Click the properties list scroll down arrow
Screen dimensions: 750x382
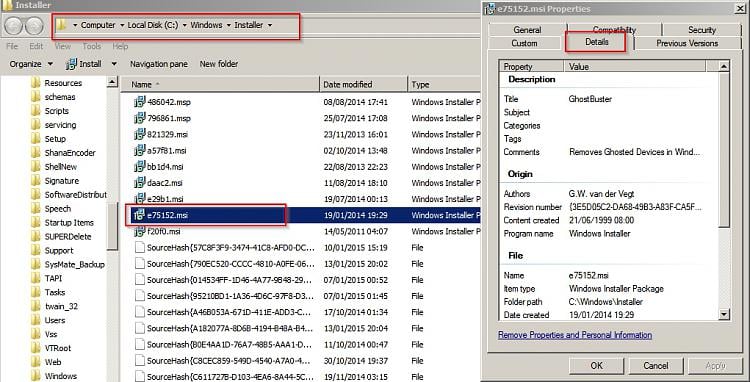[x=724, y=314]
